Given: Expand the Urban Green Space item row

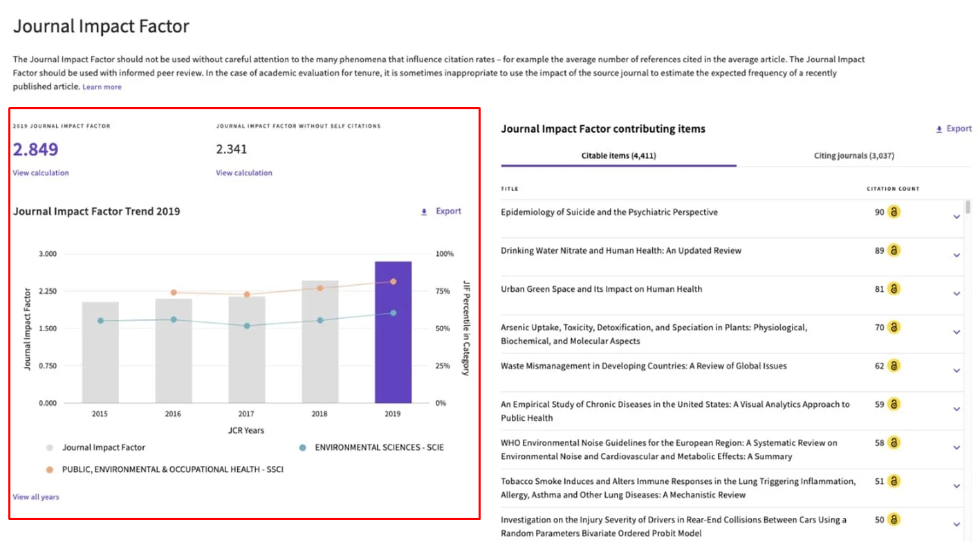Looking at the screenshot, I should (x=956, y=293).
